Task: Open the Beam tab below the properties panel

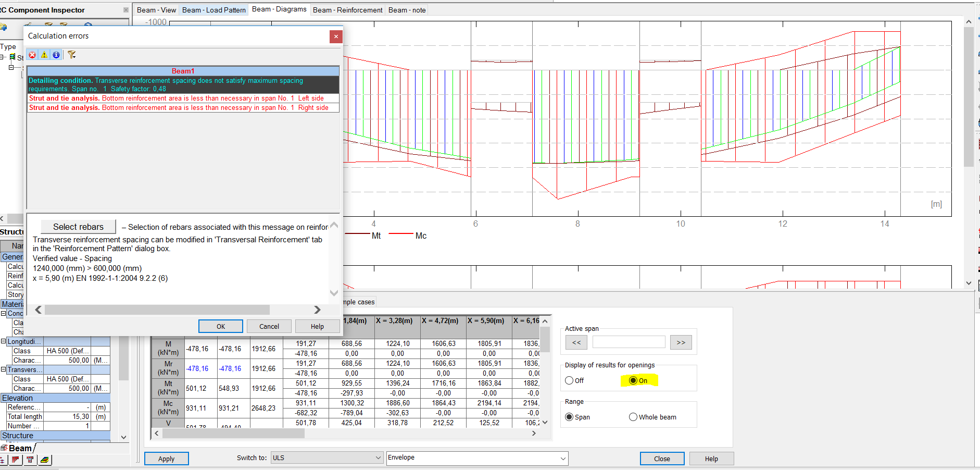Action: pyautogui.click(x=19, y=448)
